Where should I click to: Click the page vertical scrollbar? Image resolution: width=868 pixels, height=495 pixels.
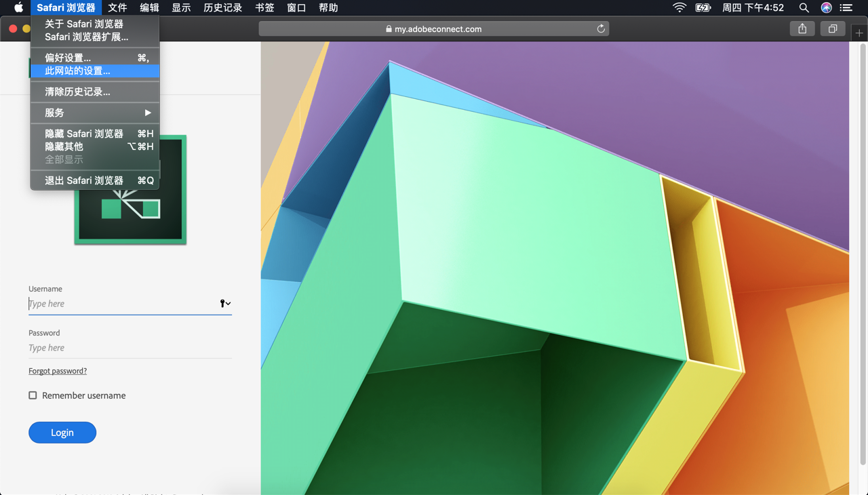(x=863, y=254)
